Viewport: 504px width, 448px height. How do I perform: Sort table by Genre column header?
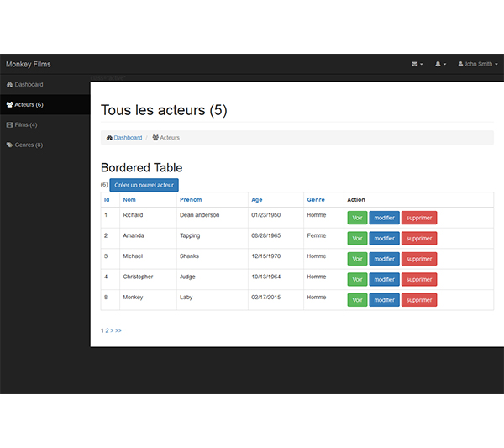(316, 200)
